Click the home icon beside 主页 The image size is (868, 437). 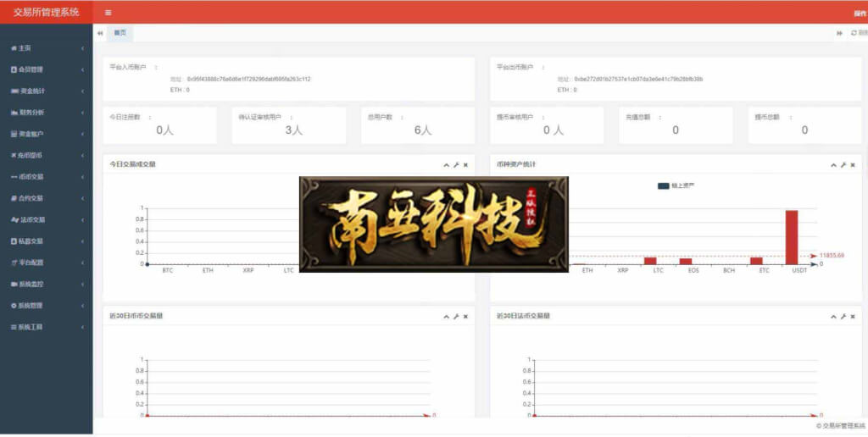tap(14, 48)
